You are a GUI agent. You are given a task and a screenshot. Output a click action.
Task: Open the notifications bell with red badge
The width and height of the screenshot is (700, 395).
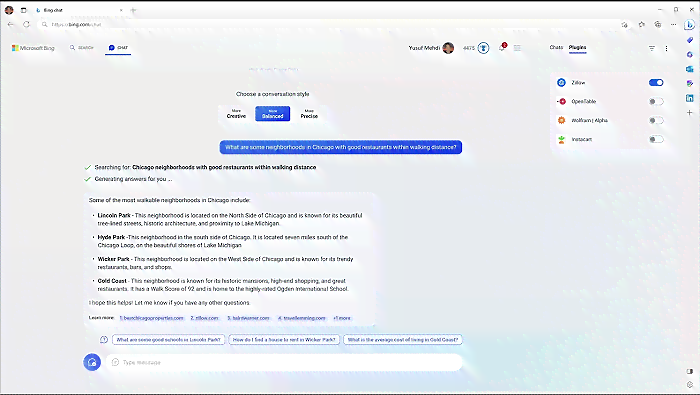point(502,47)
